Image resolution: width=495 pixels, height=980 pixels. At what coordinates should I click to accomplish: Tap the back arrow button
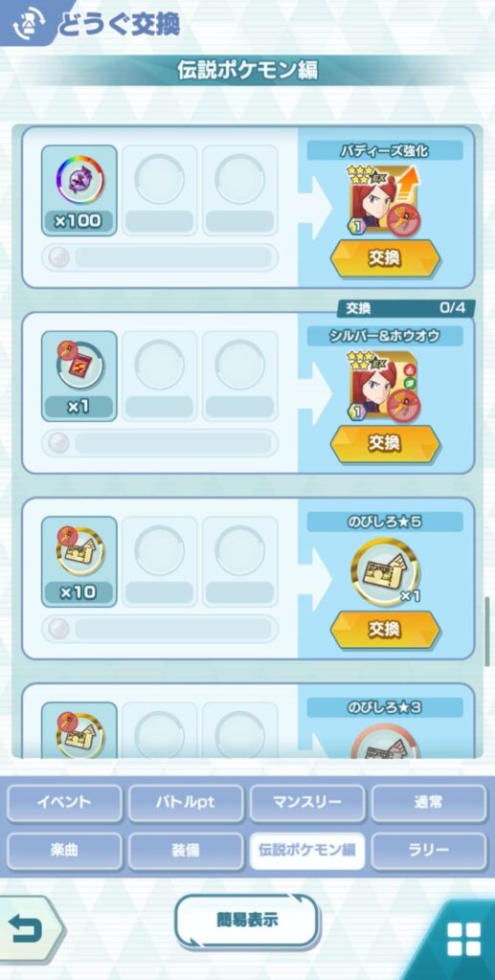point(30,929)
